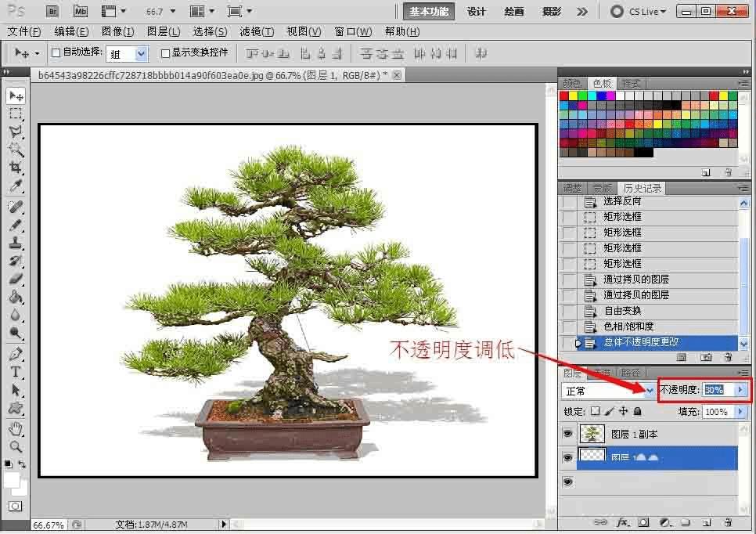The width and height of the screenshot is (756, 534).
Task: Select the Magic Wand tool
Action: [16, 150]
